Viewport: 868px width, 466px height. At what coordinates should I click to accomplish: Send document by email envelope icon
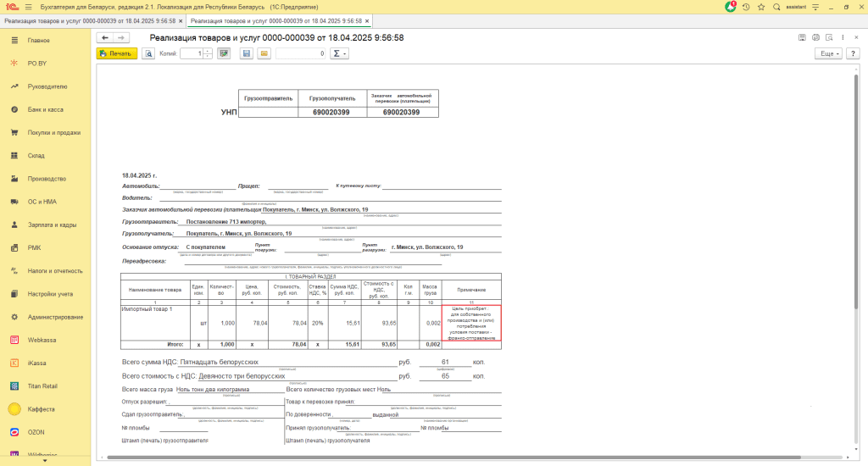pyautogui.click(x=264, y=53)
